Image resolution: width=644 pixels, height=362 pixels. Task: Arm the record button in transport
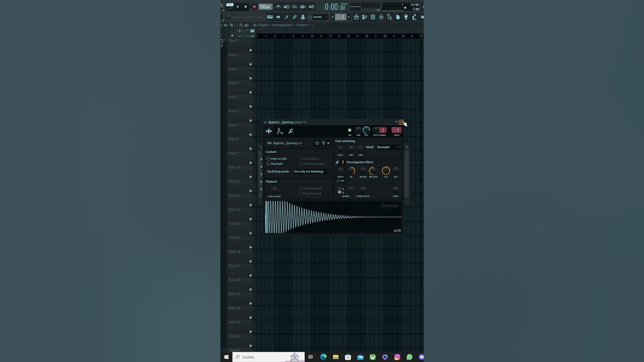254,7
